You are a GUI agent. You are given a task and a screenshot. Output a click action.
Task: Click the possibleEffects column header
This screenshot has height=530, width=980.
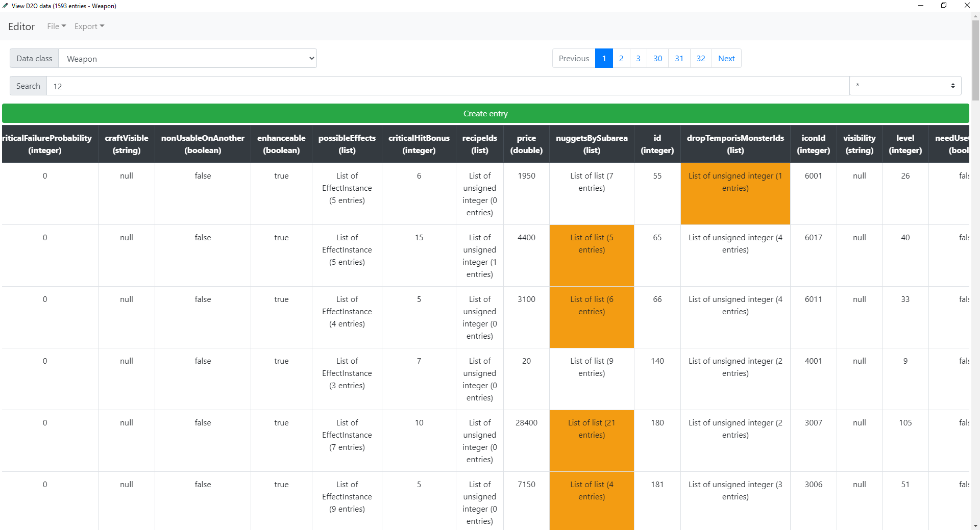[x=347, y=144]
